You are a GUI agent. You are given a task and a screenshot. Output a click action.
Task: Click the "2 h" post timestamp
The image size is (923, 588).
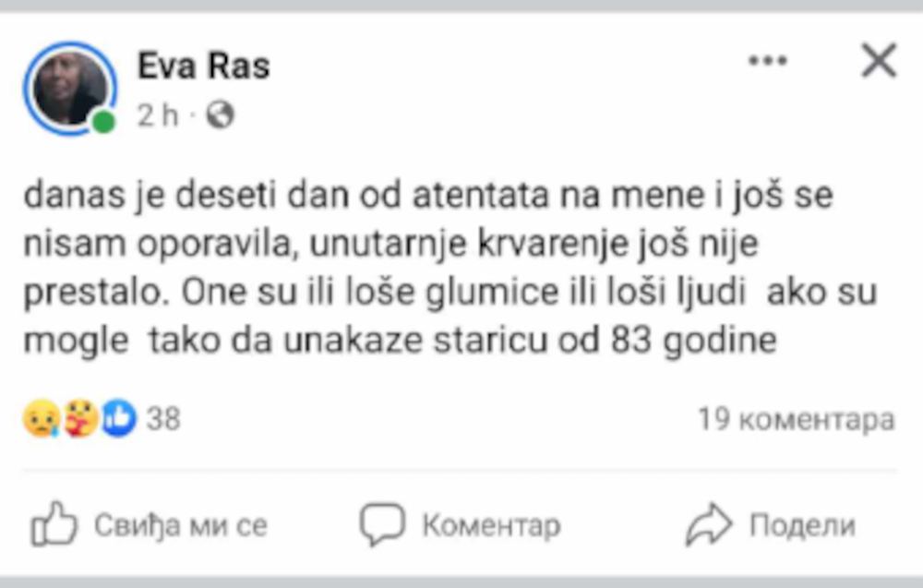(158, 115)
